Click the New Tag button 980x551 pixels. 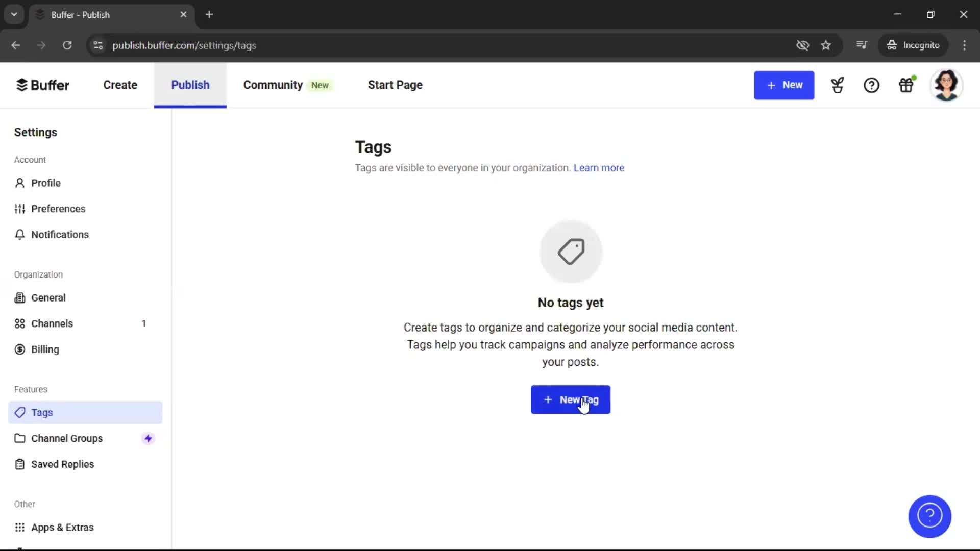570,399
